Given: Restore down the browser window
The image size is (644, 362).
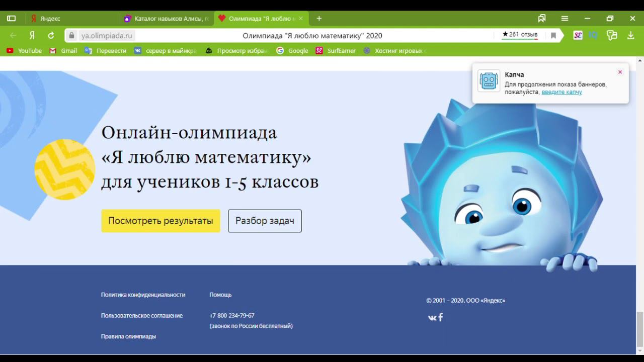Looking at the screenshot, I should tap(610, 19).
